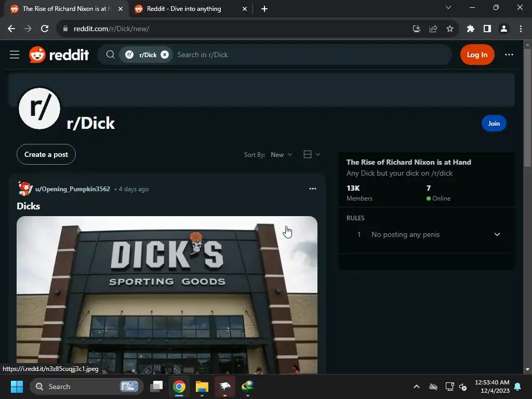The height and width of the screenshot is (399, 532).
Task: Click the taskbar clock and date
Action: tap(492, 387)
